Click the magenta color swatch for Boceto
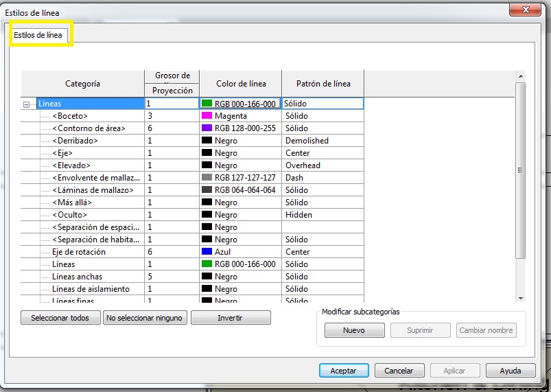This screenshot has width=551, height=392. click(207, 116)
